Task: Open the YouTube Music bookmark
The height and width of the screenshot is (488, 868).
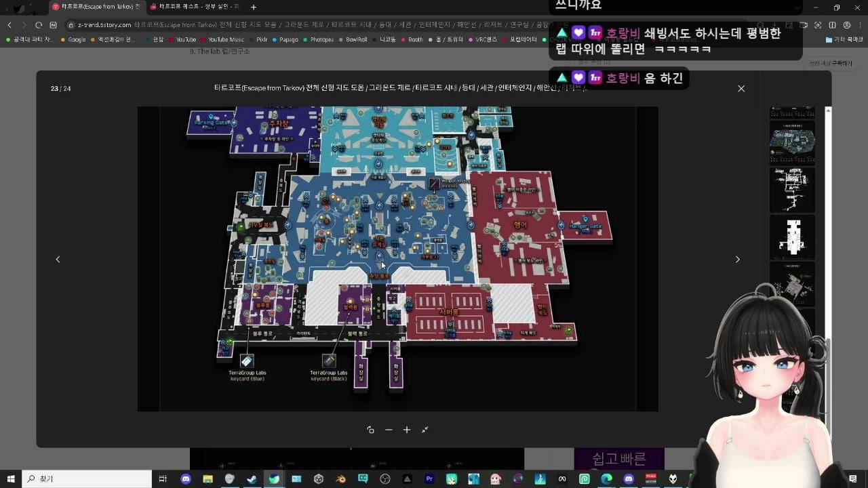Action: tap(222, 40)
